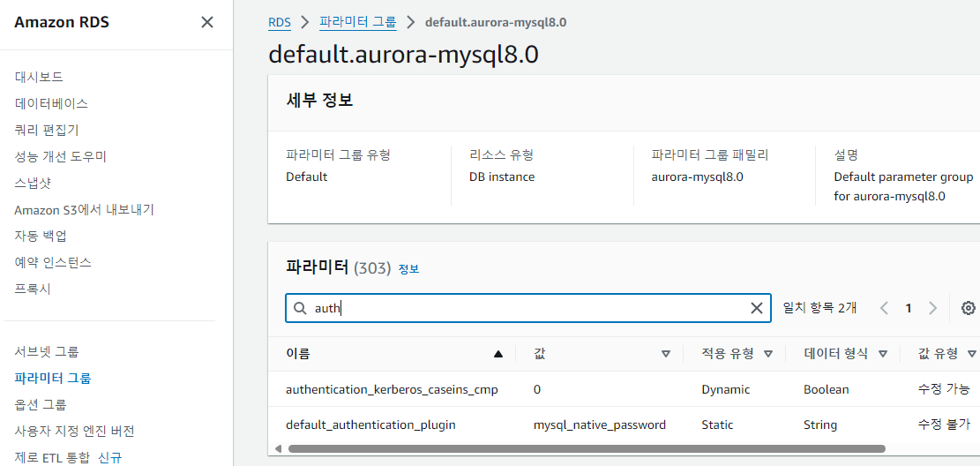
Task: Click 수정 가능 value type cell
Action: click(945, 389)
